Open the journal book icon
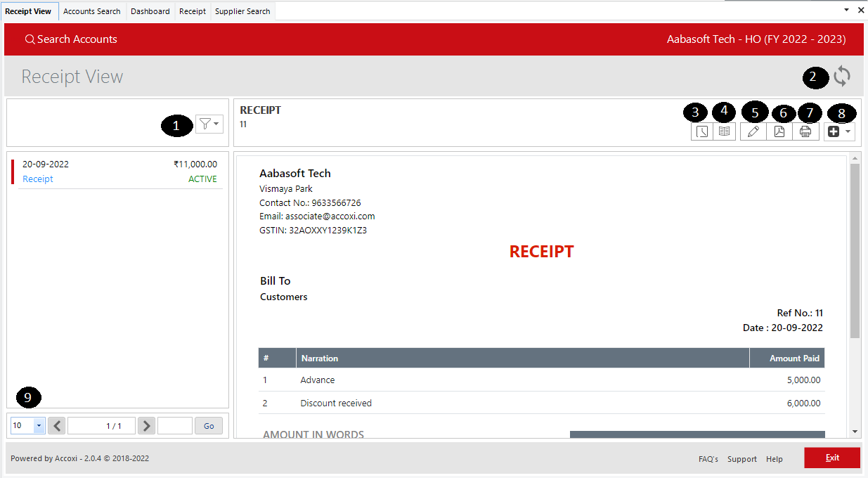The image size is (868, 478). pos(724,131)
